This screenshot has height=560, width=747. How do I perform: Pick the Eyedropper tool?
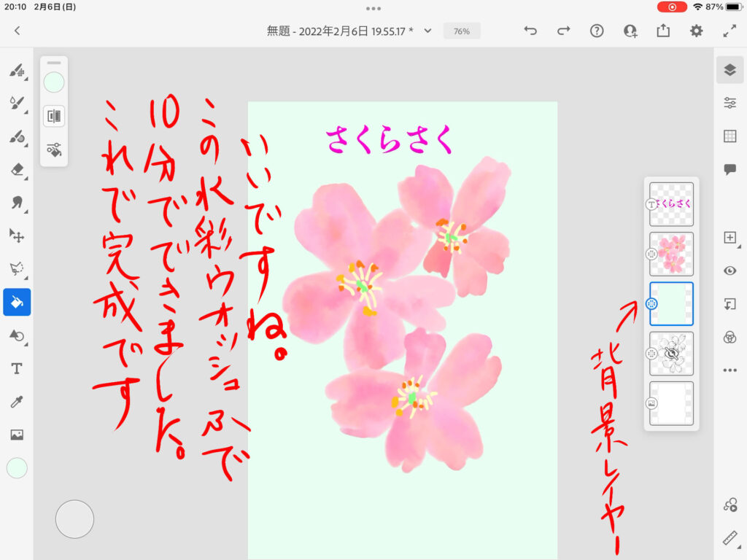click(x=16, y=402)
